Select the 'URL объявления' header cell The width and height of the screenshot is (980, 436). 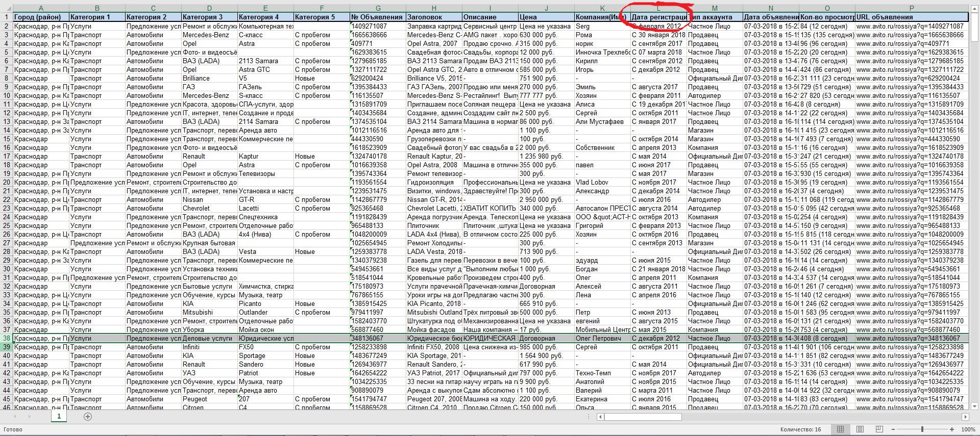(911, 17)
